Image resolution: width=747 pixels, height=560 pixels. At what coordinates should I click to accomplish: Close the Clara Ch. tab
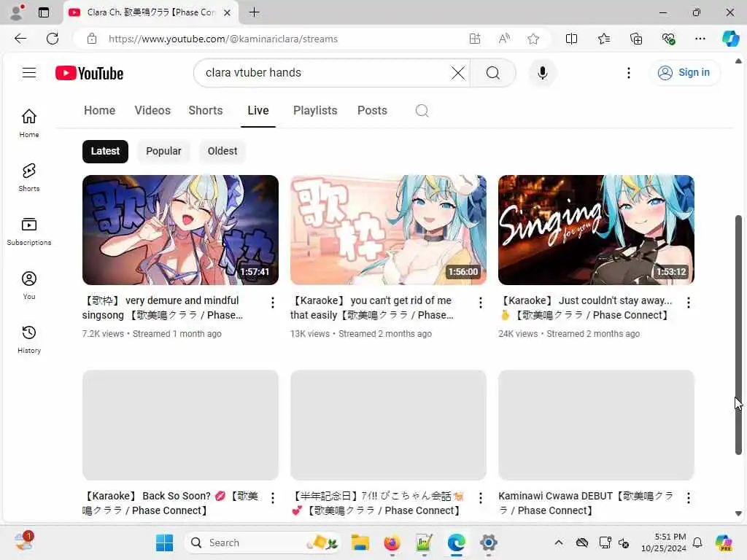[x=228, y=13]
